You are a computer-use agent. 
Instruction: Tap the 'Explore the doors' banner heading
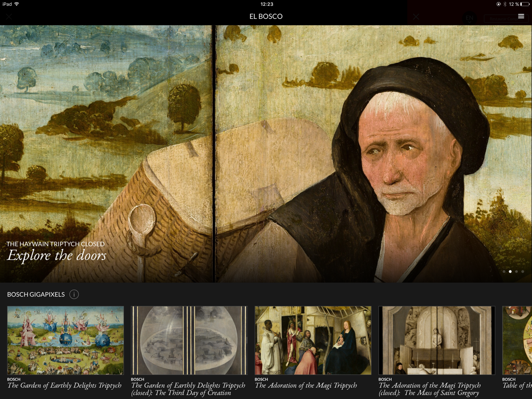[x=57, y=255]
